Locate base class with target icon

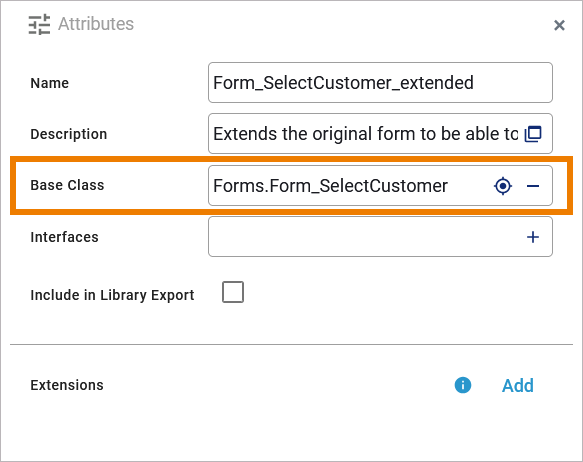click(x=503, y=186)
